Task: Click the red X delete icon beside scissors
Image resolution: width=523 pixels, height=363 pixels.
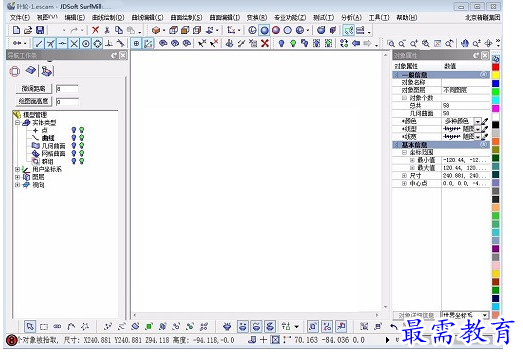Action: (95, 30)
